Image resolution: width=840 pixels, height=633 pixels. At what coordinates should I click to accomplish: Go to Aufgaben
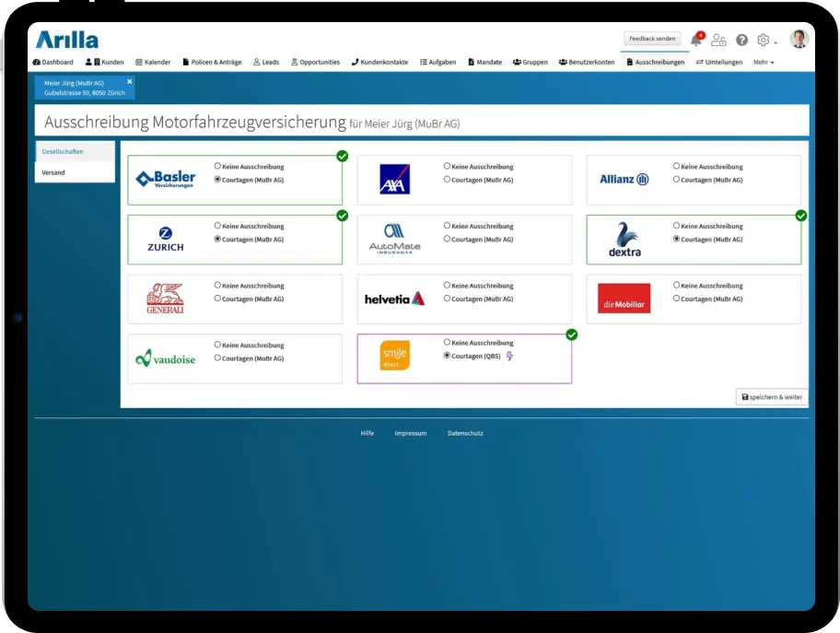437,62
